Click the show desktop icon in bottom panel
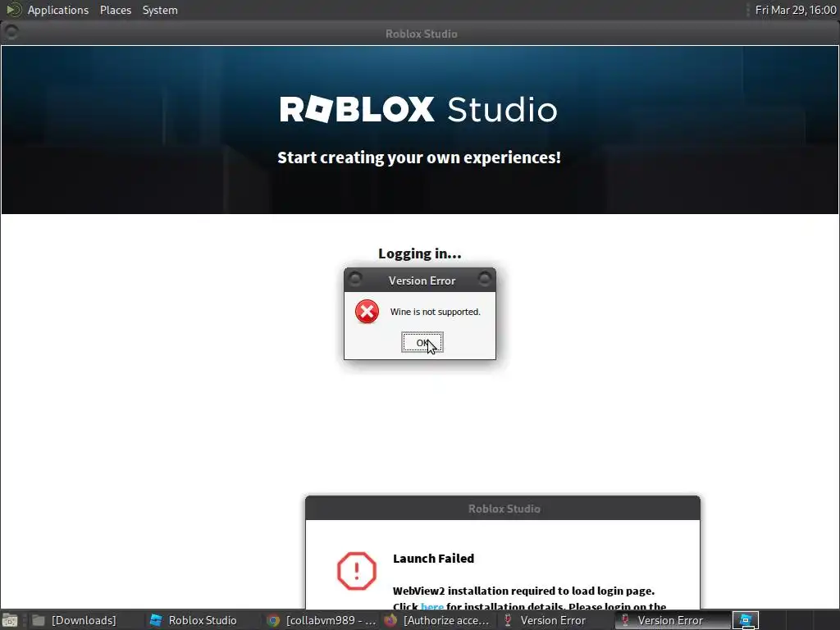 coord(10,620)
